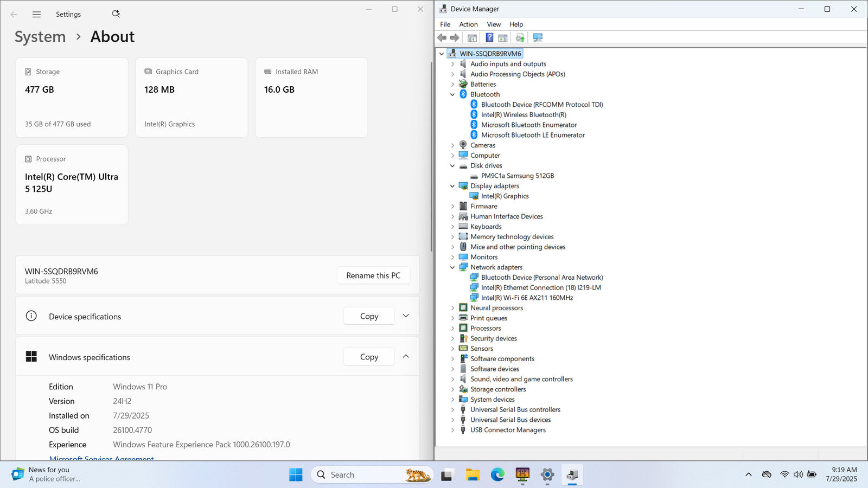Select Neural processors category
Viewport: 868px width, 488px height.
pos(496,308)
